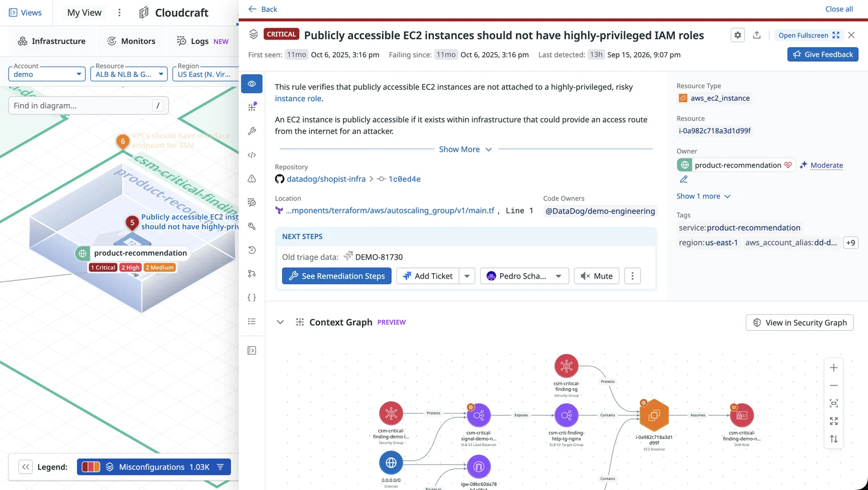Screen dimensions: 868x490
Task: Open the Account demo dropdown
Action: point(47,74)
